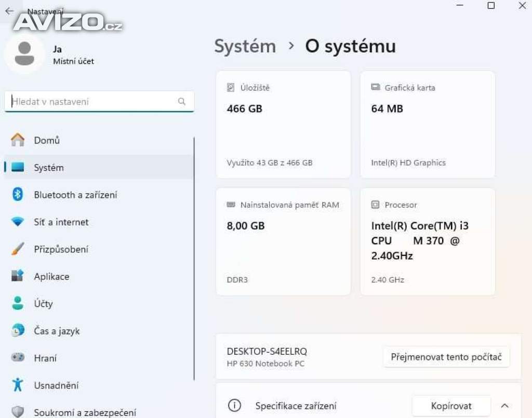The height and width of the screenshot is (418, 532).
Task: Click the 8,00 GB value
Action: click(246, 226)
